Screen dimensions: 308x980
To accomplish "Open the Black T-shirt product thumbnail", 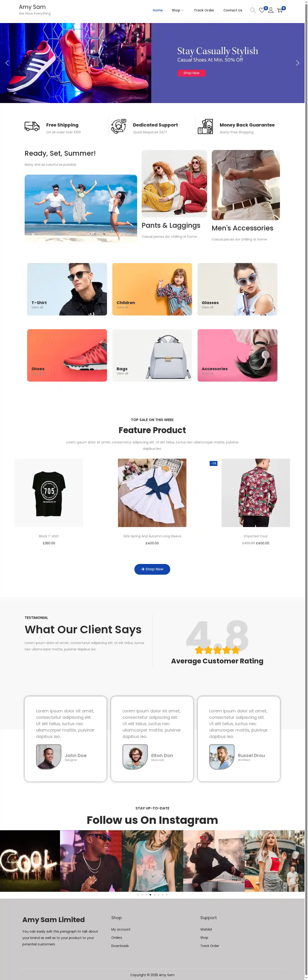I will pos(49,493).
